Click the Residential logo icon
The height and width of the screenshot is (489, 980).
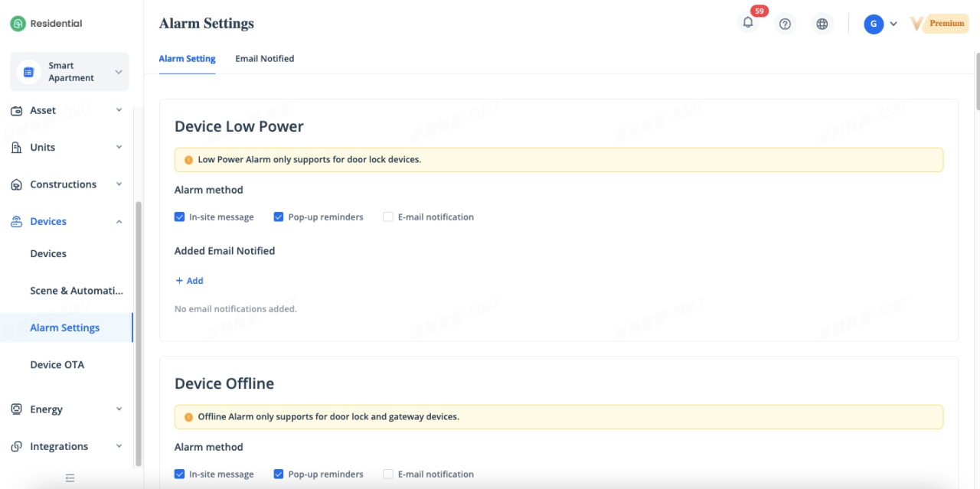pyautogui.click(x=18, y=24)
